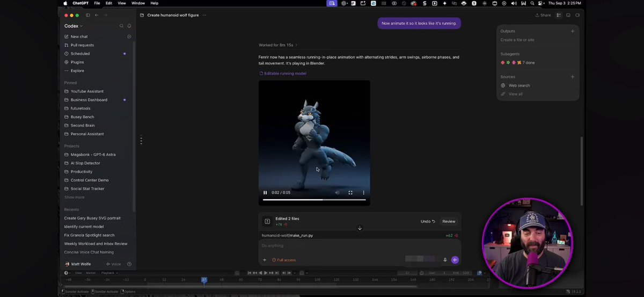Image resolution: width=644 pixels, height=297 pixels.
Task: Toggle the sidebar panel icon
Action: pyautogui.click(x=88, y=15)
